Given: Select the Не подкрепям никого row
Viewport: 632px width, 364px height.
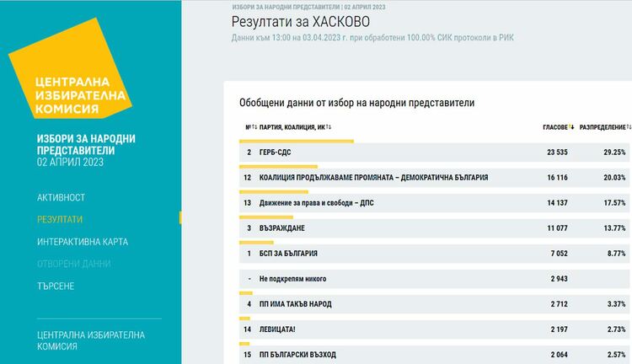Looking at the screenshot, I should 434,279.
